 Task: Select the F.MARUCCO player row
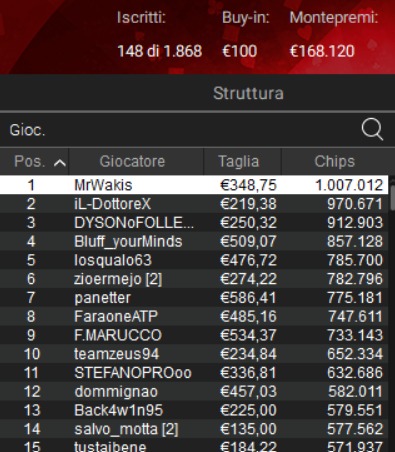[x=194, y=335]
